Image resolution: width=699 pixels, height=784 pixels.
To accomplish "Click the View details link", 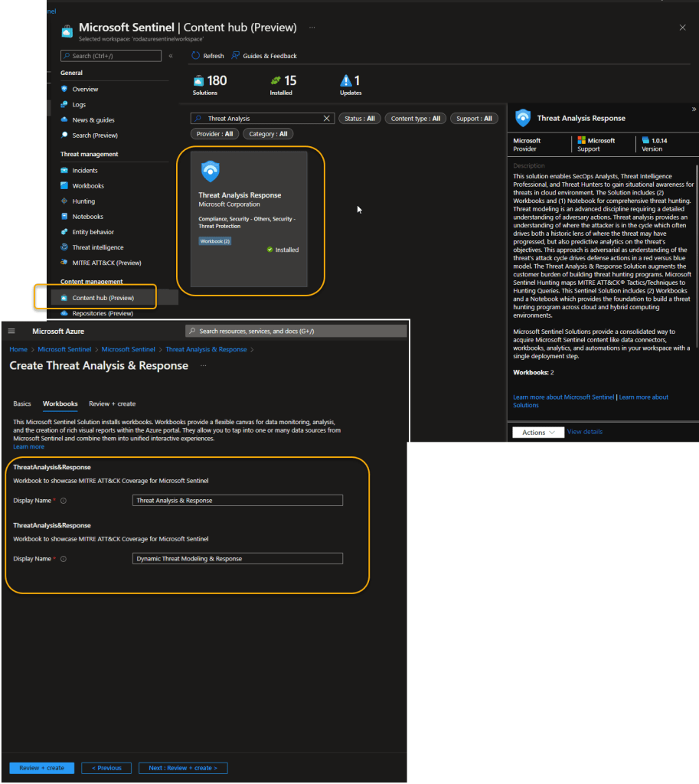I will (584, 432).
